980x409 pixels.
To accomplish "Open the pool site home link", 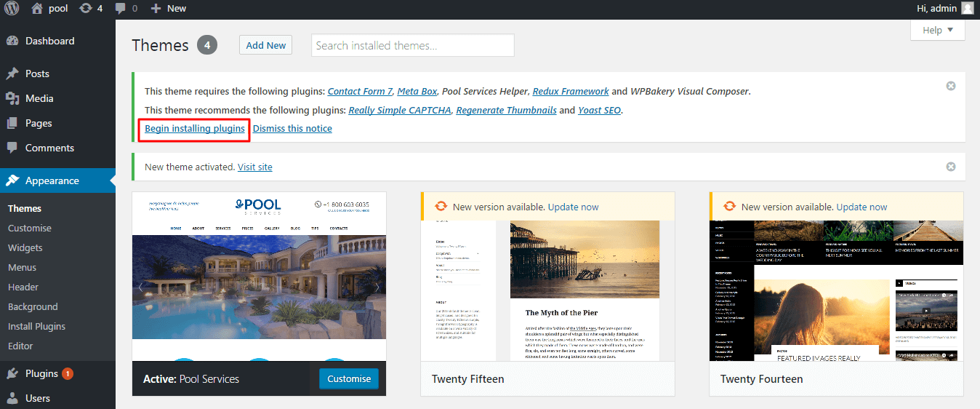I will pyautogui.click(x=50, y=8).
